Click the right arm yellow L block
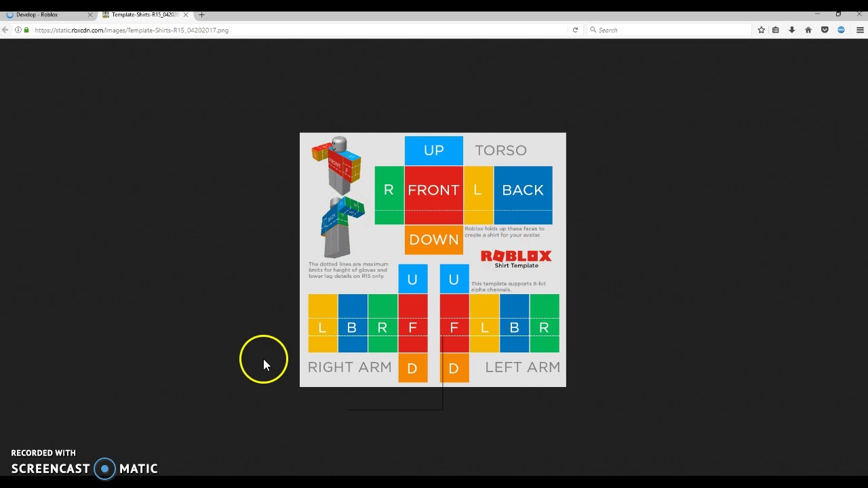The image size is (868, 488). click(323, 323)
